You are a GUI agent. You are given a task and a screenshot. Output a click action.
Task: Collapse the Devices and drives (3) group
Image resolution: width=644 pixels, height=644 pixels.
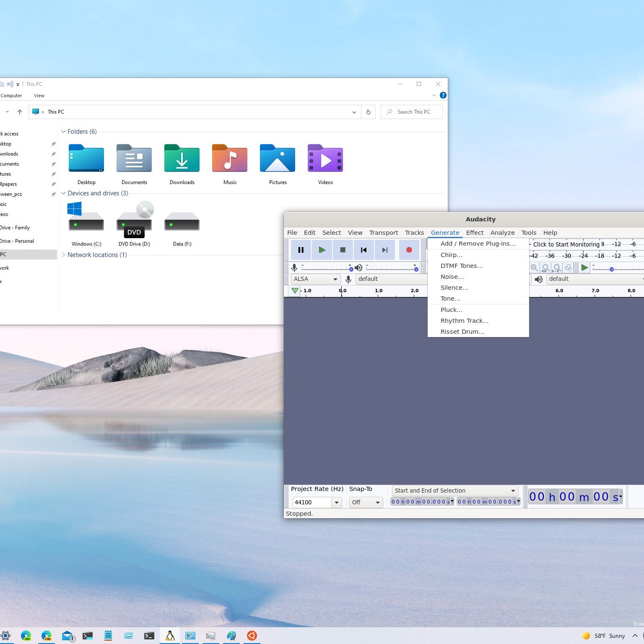pos(64,193)
